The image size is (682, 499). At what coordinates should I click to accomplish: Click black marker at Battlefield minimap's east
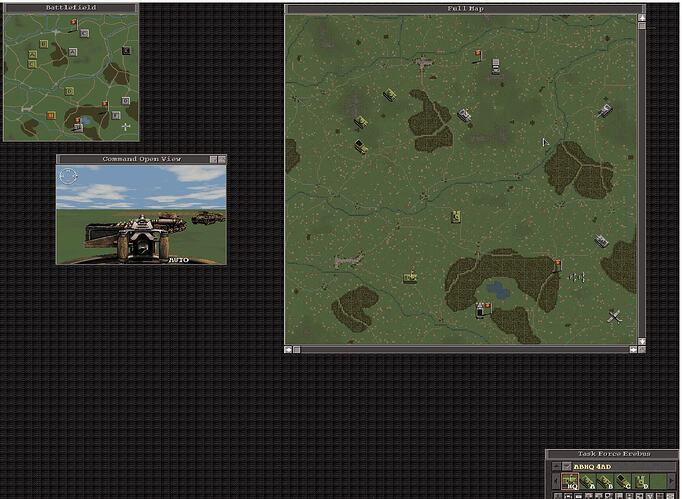(126, 51)
